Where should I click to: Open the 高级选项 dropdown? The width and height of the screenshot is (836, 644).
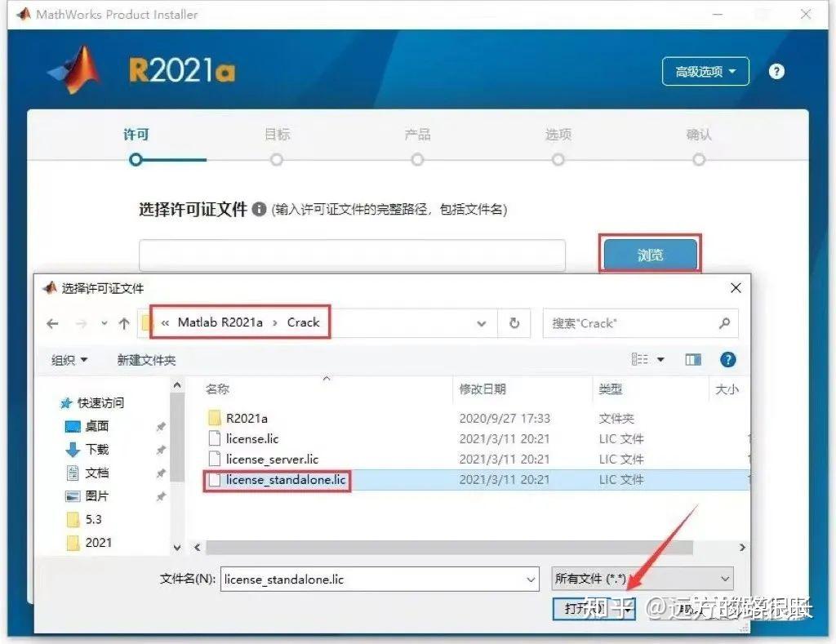point(705,72)
